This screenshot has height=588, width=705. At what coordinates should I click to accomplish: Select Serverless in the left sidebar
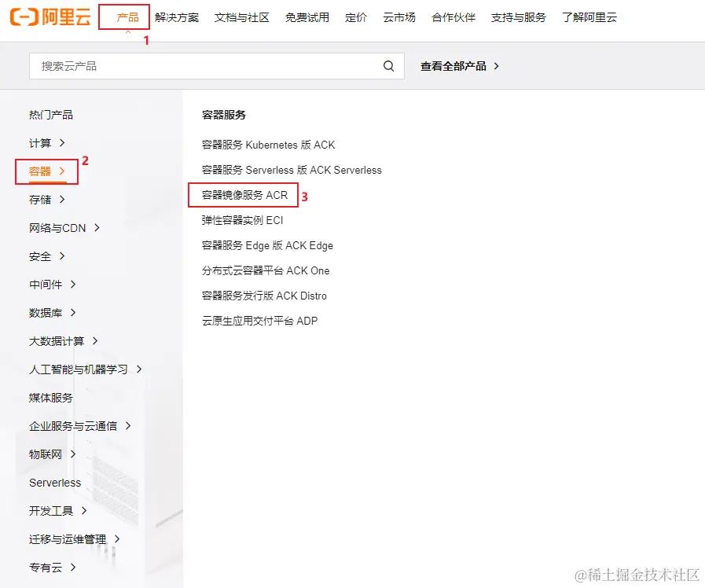[54, 483]
